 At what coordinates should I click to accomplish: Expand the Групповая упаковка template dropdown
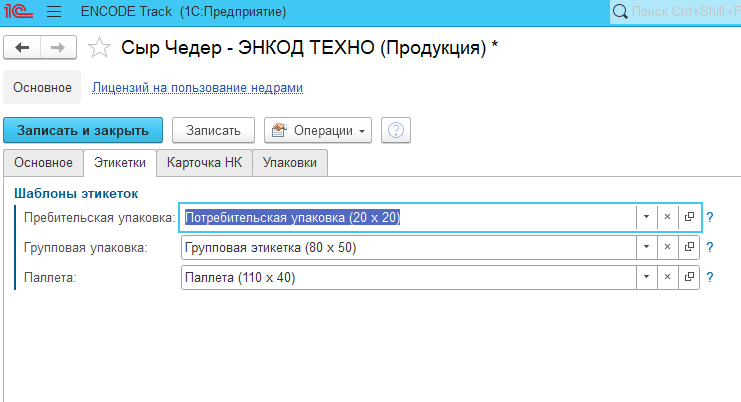point(646,247)
